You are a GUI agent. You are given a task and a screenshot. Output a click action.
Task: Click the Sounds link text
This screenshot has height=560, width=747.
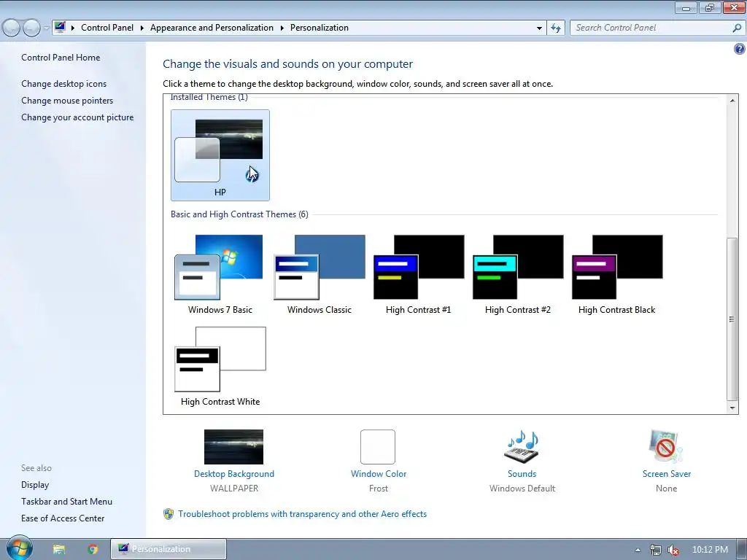522,474
